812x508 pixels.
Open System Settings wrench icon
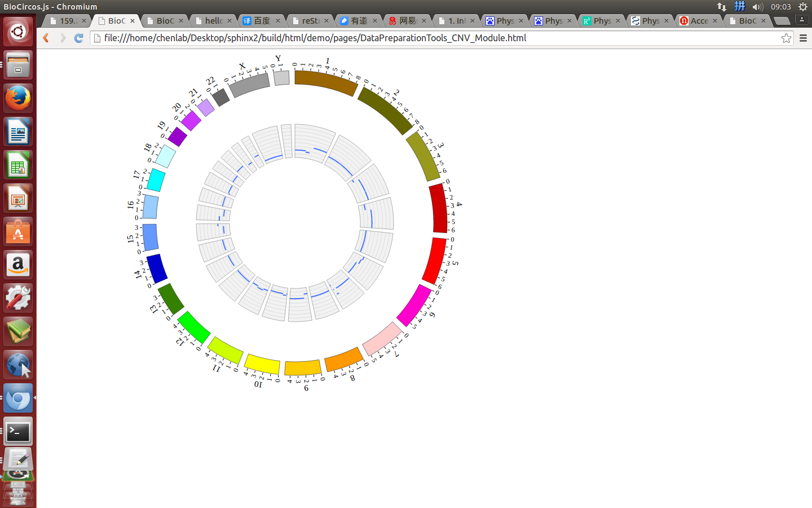(18, 298)
